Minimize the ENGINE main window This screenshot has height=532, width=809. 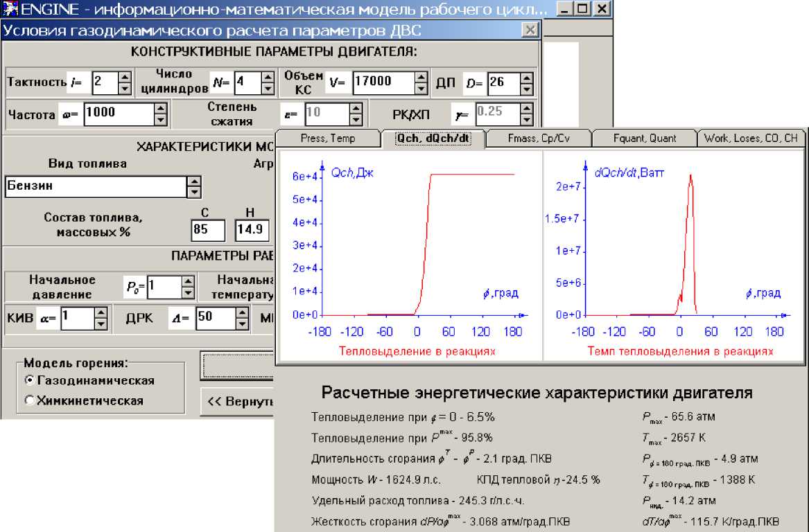coord(566,9)
